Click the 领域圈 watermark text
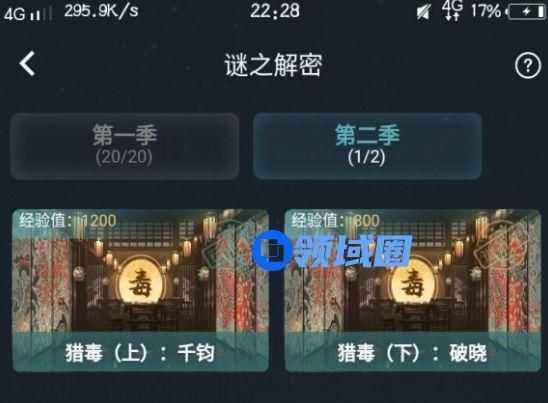 click(x=352, y=251)
